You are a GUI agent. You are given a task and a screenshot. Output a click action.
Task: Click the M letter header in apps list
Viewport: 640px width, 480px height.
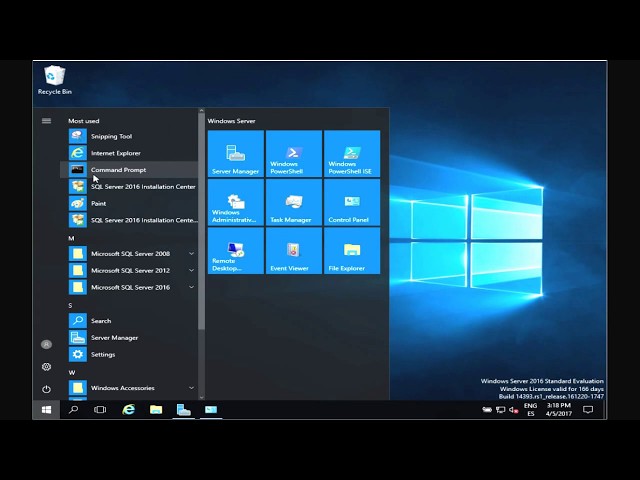71,238
